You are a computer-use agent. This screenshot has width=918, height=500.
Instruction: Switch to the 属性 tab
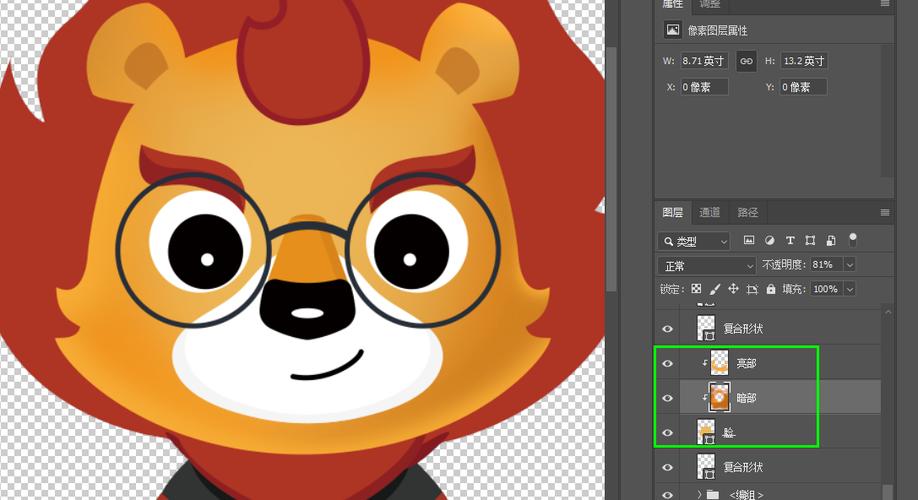point(672,5)
